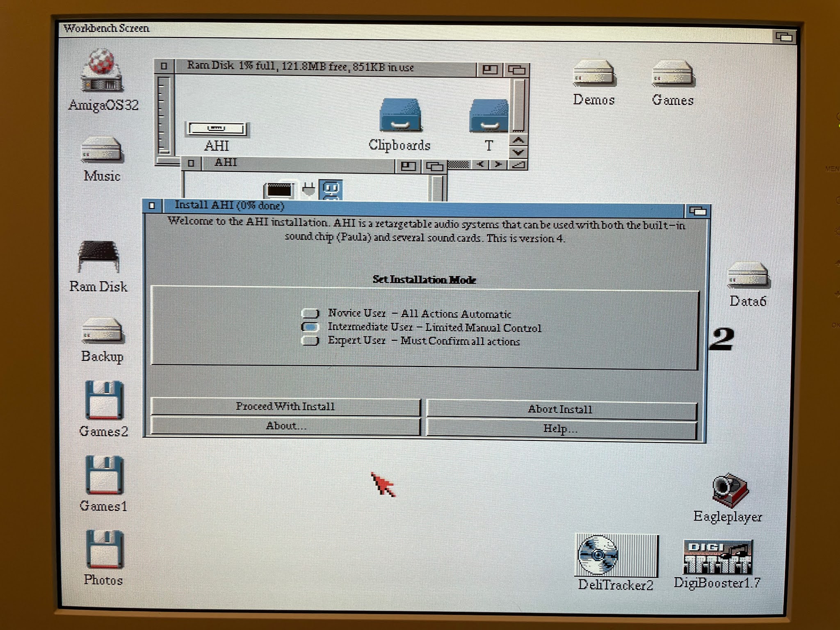Select Expert User installation mode
Screen dimensions: 840x630
[310, 340]
